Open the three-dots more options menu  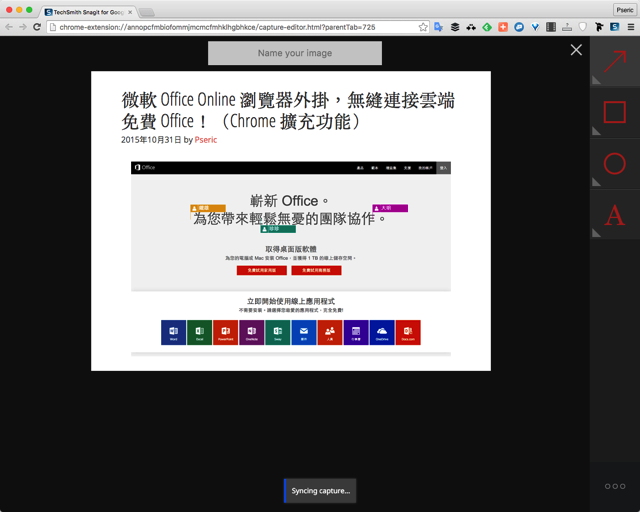pyautogui.click(x=615, y=486)
